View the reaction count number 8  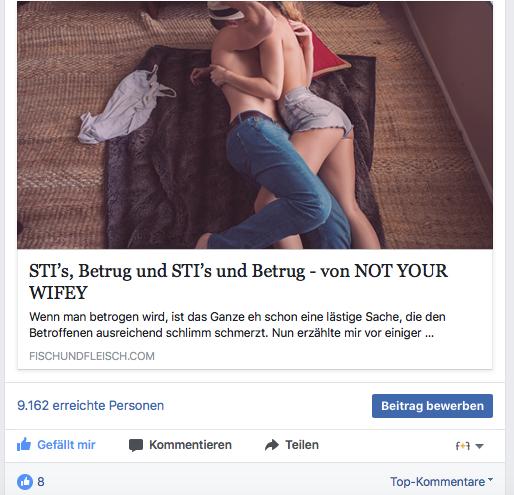[41, 482]
